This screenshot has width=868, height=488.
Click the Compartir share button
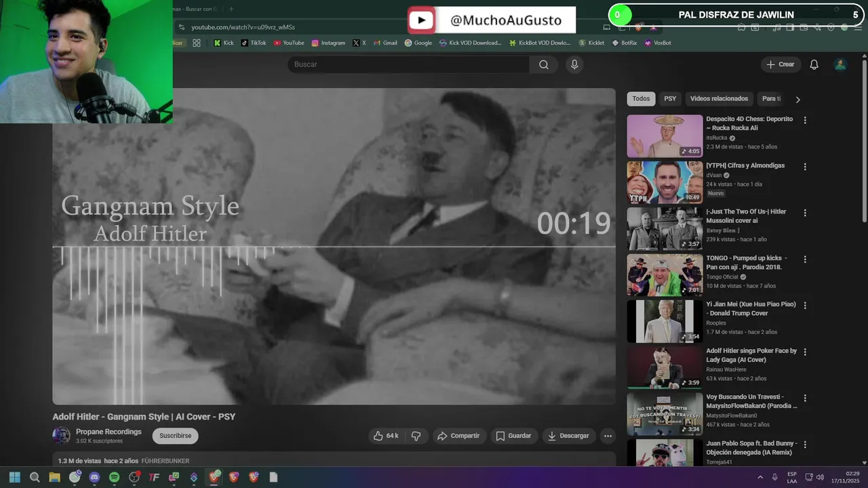(x=458, y=436)
